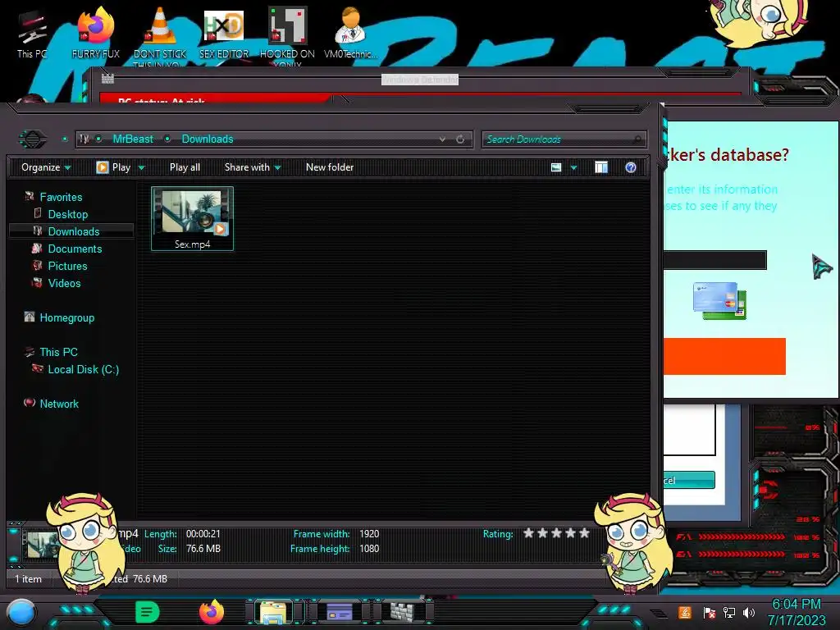Expand the address bar history dropdown
Image resolution: width=840 pixels, height=630 pixels.
click(x=442, y=139)
